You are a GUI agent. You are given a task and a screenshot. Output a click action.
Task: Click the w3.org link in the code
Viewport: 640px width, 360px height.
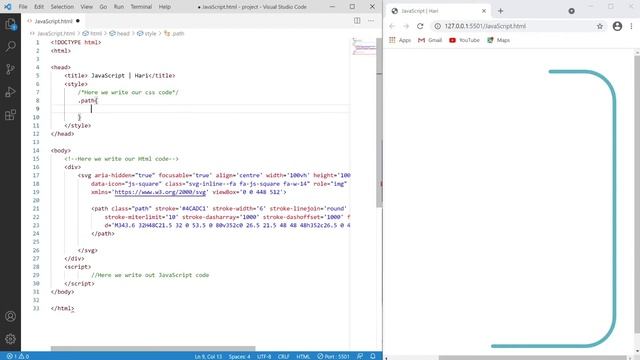(x=160, y=192)
